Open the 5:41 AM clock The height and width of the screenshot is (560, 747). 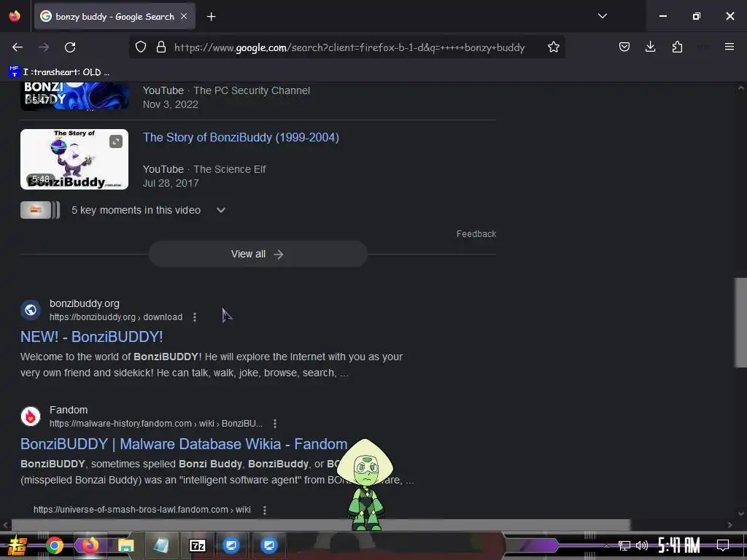[x=679, y=545]
